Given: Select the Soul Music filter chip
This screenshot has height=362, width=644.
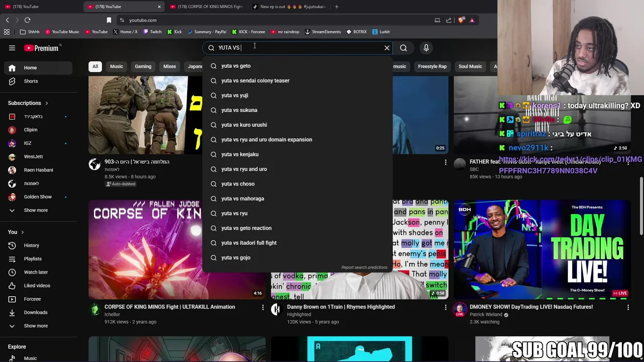Looking at the screenshot, I should pos(470,66).
